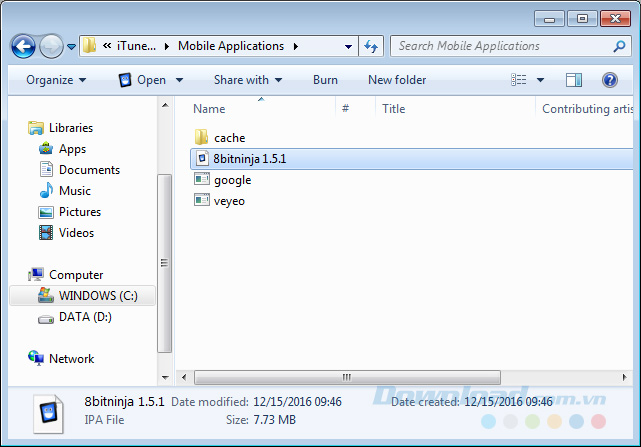The height and width of the screenshot is (447, 641).
Task: Open the More view options dropdown arrow
Action: click(540, 80)
